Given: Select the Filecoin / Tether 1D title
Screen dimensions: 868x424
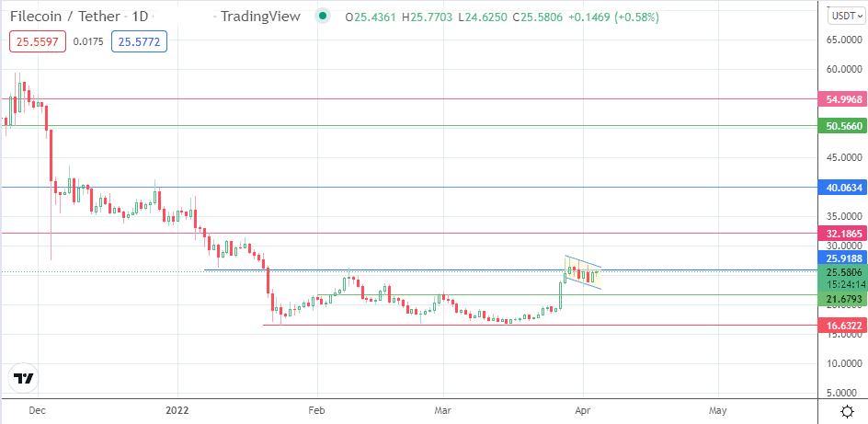Looking at the screenshot, I should point(79,17).
